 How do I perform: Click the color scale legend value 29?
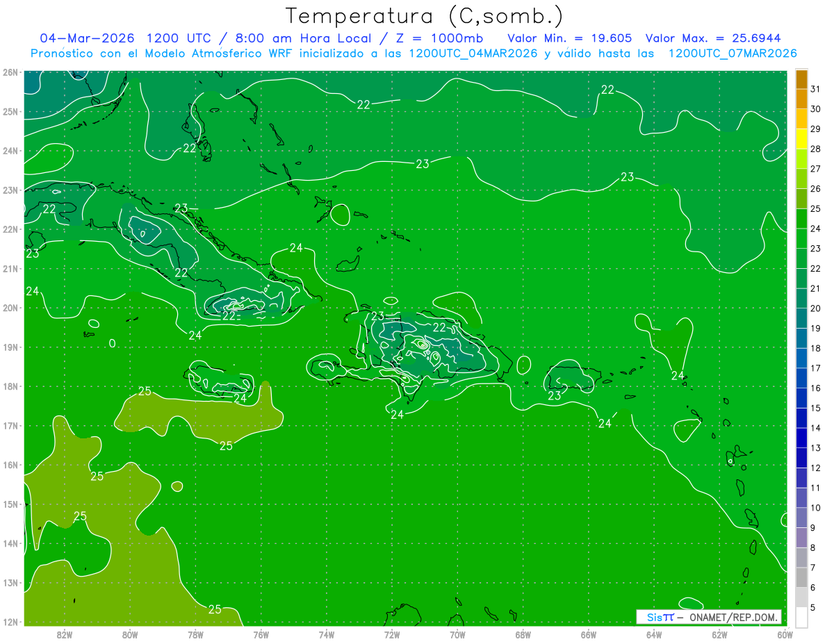[x=816, y=129]
